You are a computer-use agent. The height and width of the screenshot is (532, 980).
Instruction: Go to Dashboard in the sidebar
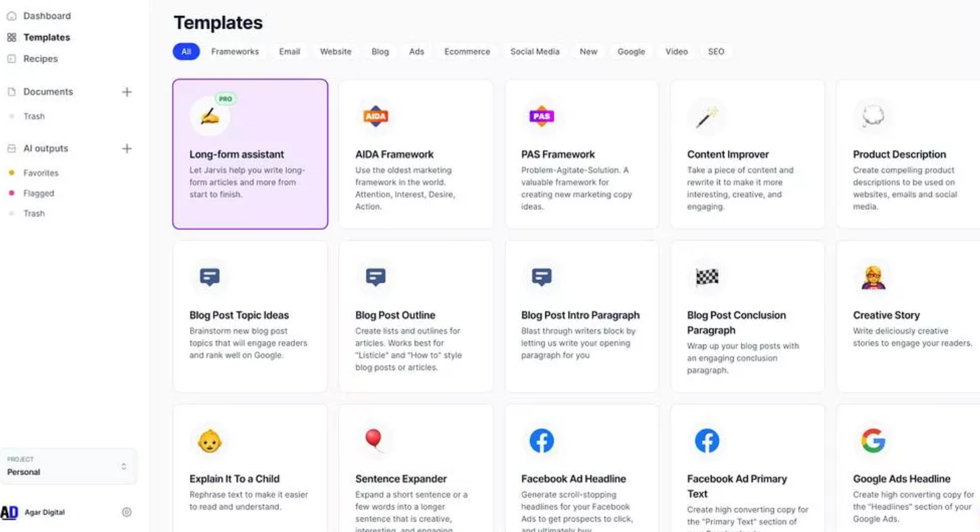pos(47,16)
